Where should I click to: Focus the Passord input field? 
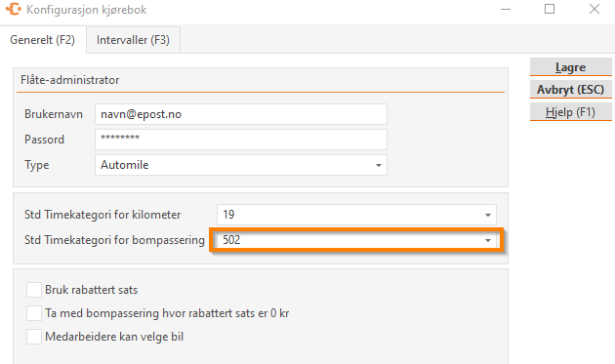click(x=241, y=140)
